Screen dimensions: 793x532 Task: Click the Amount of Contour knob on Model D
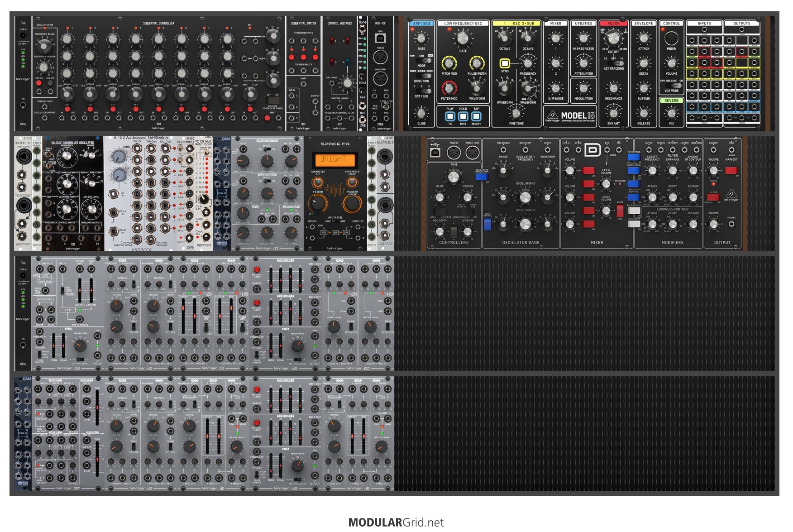[693, 171]
